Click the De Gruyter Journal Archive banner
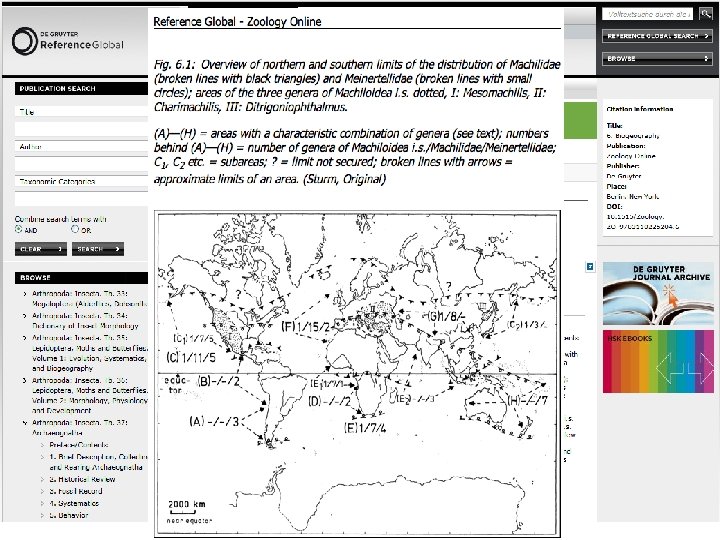Screen dimensions: 720x540 click(658, 293)
